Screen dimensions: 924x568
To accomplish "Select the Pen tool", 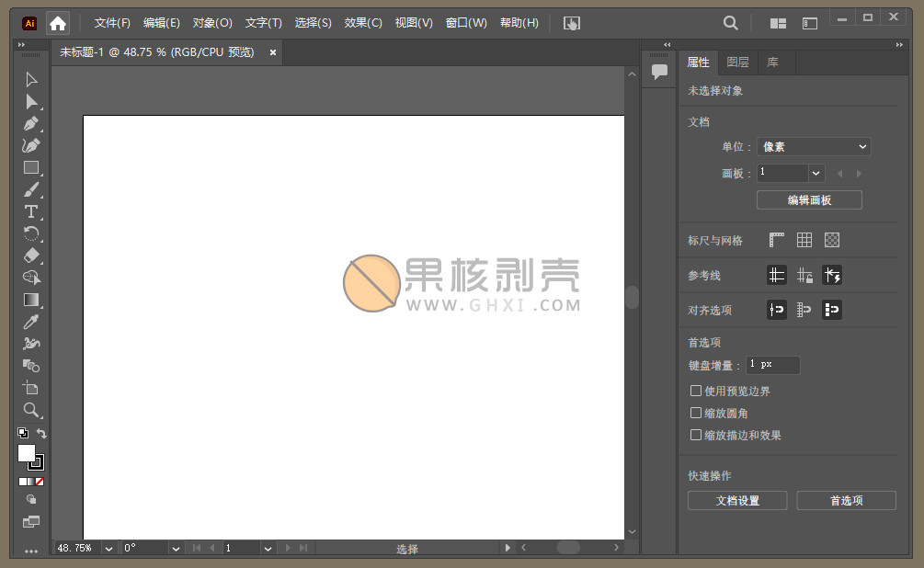I will [31, 124].
